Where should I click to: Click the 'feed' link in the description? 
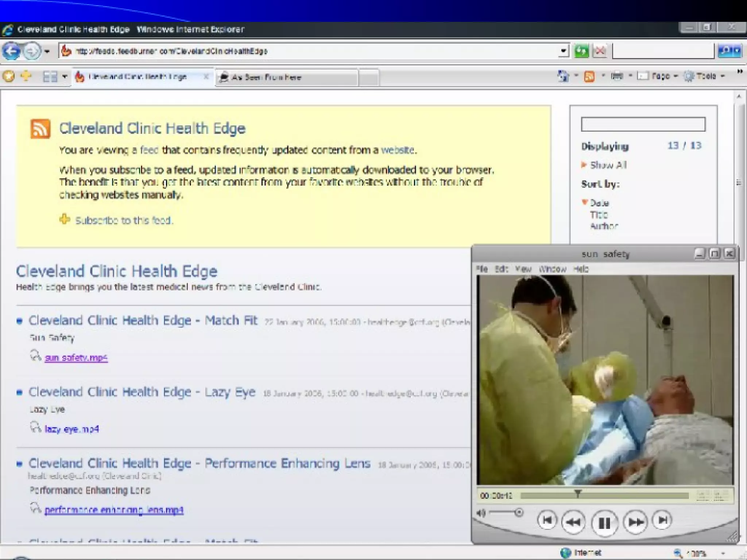(x=149, y=150)
